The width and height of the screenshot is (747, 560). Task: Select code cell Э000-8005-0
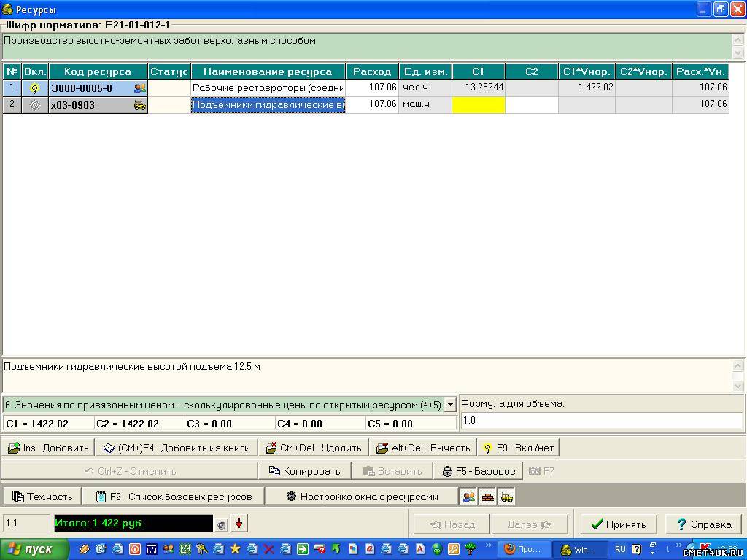click(x=98, y=88)
